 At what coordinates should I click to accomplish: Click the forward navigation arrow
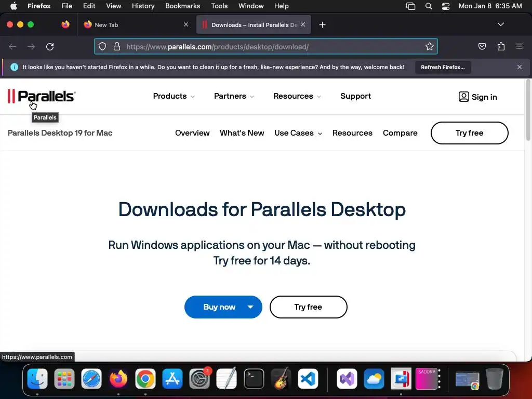31,46
